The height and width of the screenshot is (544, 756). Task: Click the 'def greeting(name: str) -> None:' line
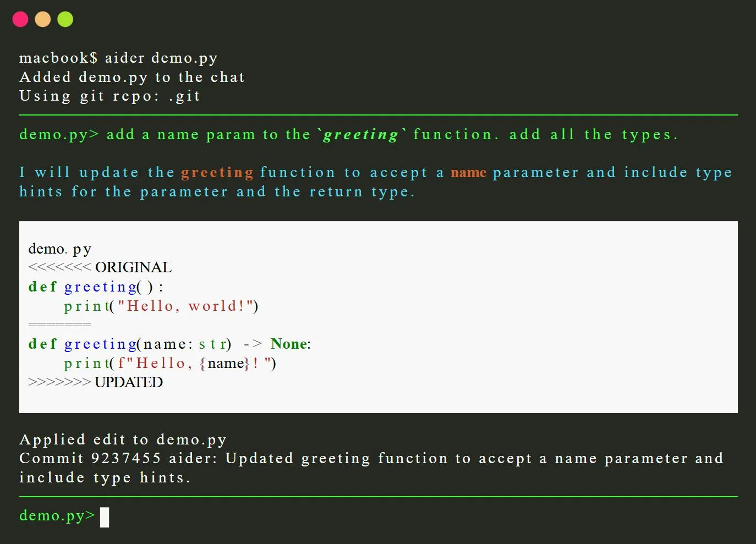(x=169, y=344)
